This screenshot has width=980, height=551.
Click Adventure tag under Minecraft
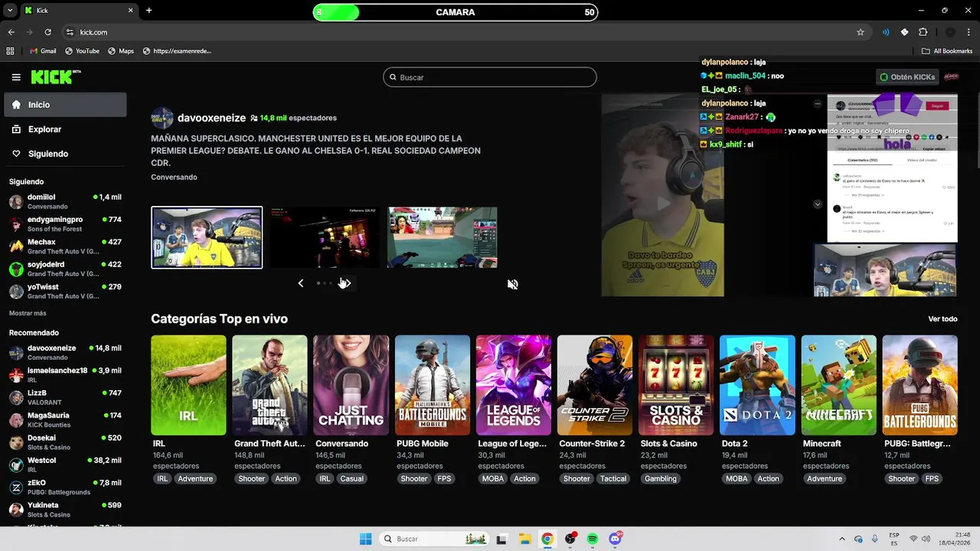825,479
